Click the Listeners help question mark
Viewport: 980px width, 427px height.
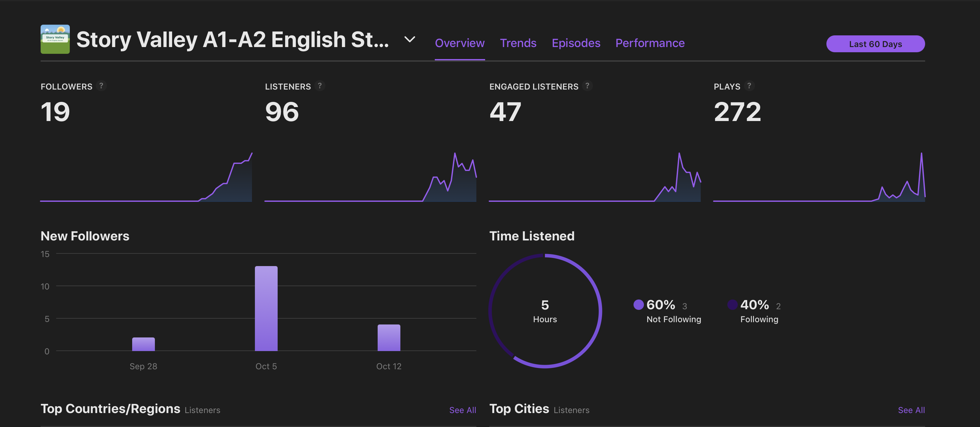320,86
